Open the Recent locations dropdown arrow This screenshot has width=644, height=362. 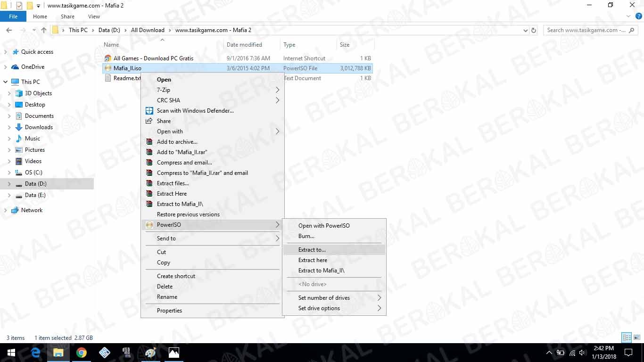point(33,30)
